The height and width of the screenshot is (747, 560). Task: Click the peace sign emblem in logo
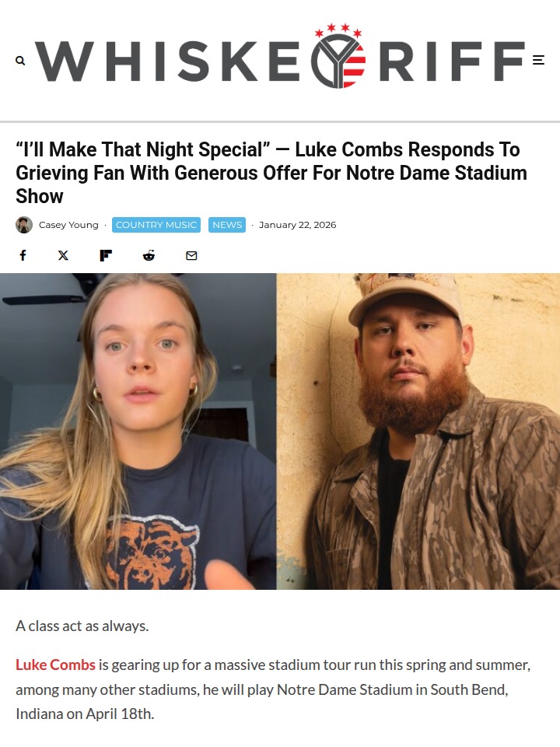click(x=338, y=61)
